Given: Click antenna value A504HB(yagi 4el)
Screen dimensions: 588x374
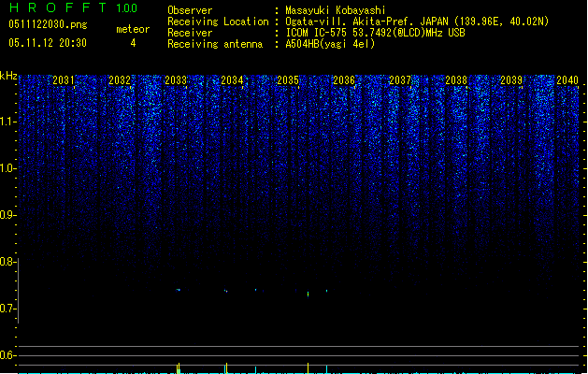Looking at the screenshot, I should click(330, 44).
